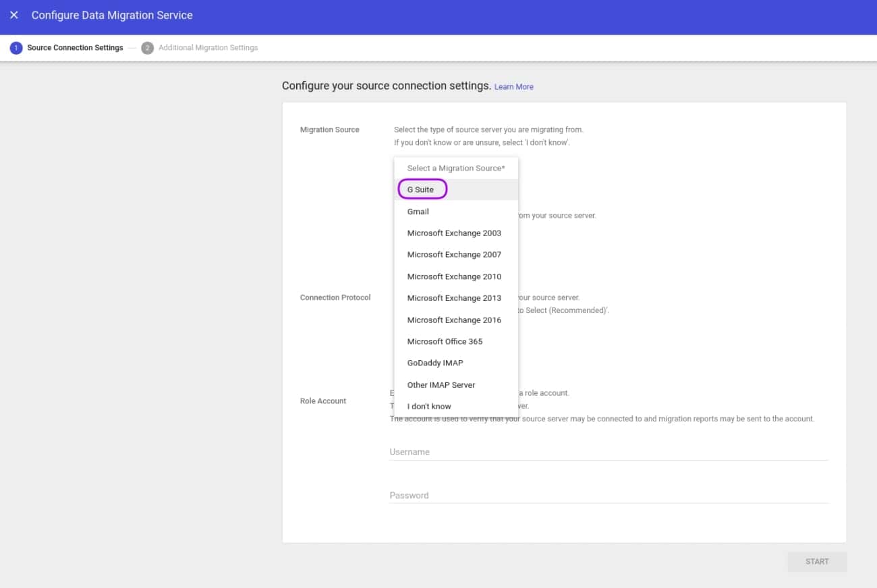This screenshot has height=588, width=877.
Task: Click the step 1 numbered circle icon
Action: point(16,47)
